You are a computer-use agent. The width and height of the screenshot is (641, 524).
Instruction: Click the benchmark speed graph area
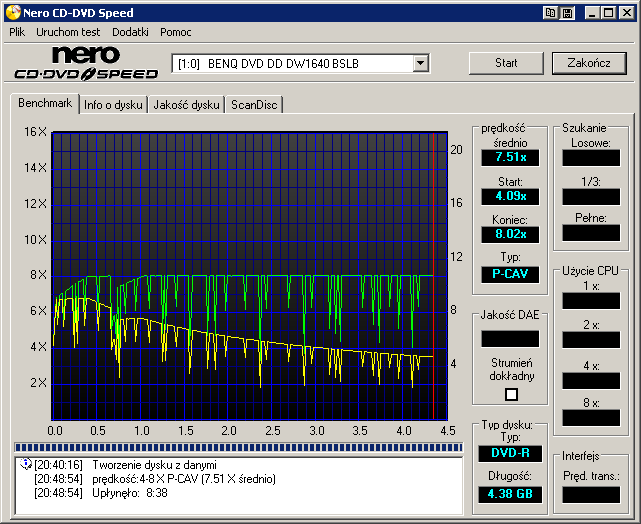[x=249, y=276]
